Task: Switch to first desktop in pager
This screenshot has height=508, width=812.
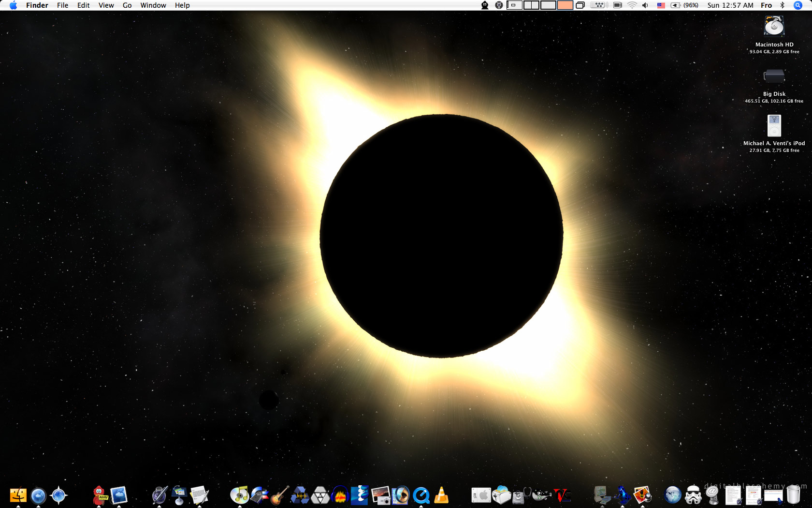Action: click(514, 5)
